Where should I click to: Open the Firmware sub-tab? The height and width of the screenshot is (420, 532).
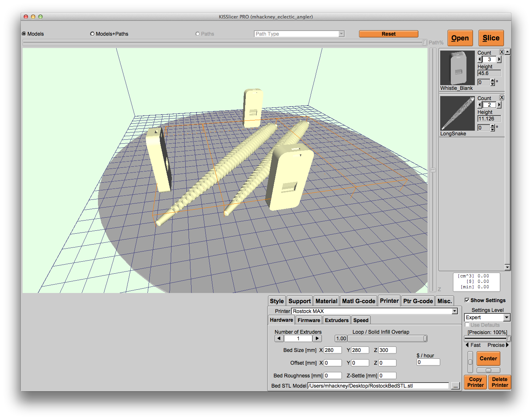click(308, 320)
